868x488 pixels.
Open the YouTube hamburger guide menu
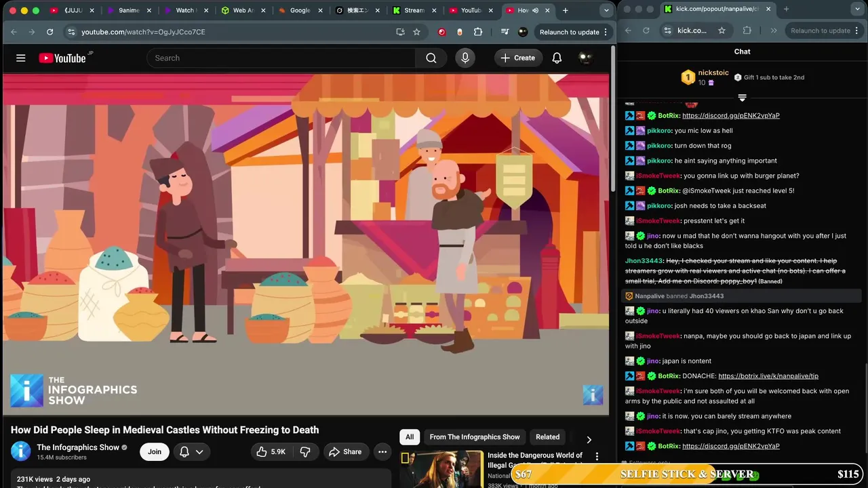click(x=21, y=58)
